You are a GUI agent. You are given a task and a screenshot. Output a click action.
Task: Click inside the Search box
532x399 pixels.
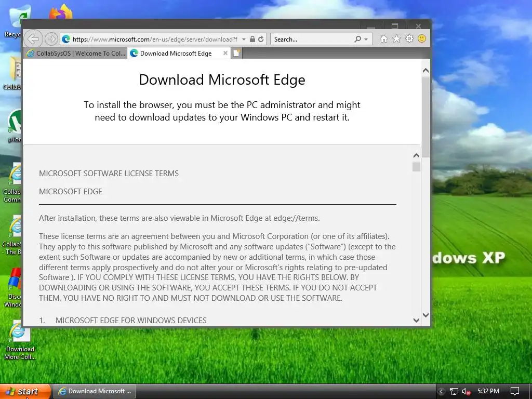(x=312, y=39)
